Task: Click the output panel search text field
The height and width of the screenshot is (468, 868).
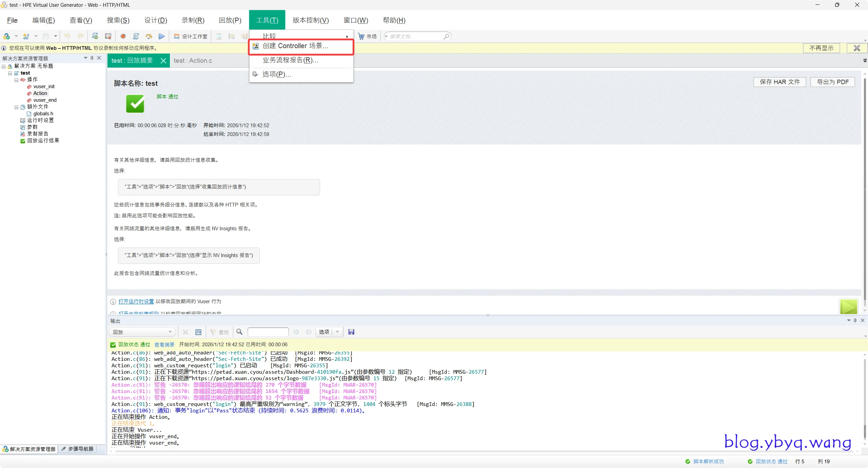Action: 268,332
